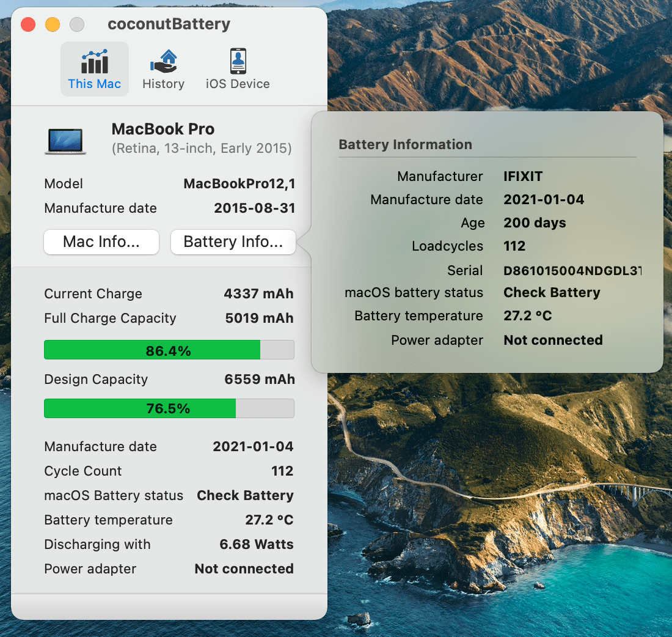This screenshot has height=637, width=672.
Task: Click the 4337 mAh current charge value
Action: tap(259, 293)
